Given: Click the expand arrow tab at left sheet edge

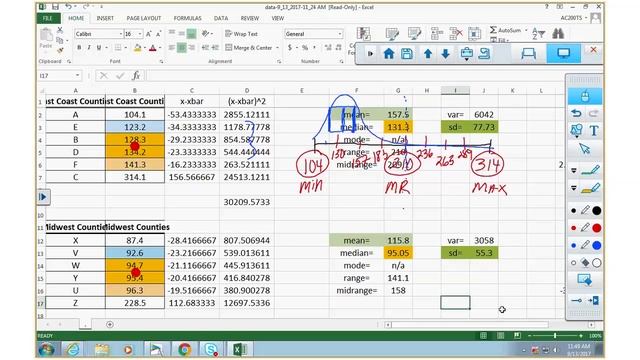Looking at the screenshot, I should (x=43, y=197).
